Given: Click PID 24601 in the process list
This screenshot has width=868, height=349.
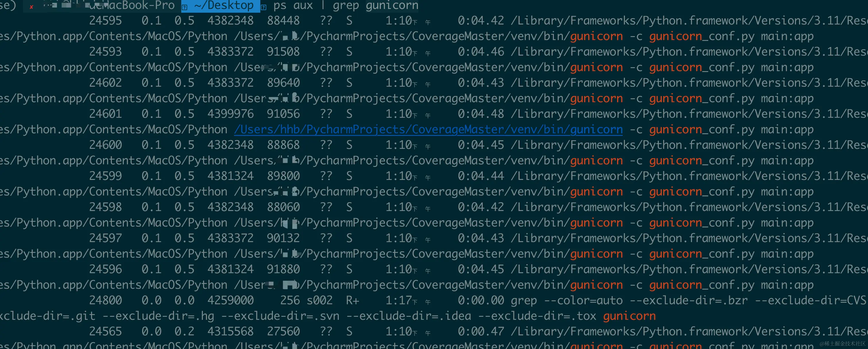Looking at the screenshot, I should [x=105, y=114].
